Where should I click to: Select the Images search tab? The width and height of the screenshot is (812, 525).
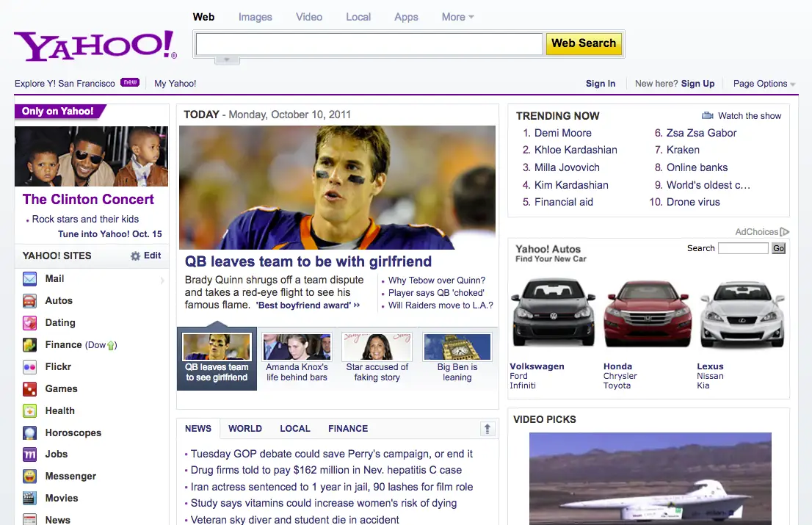pyautogui.click(x=255, y=17)
